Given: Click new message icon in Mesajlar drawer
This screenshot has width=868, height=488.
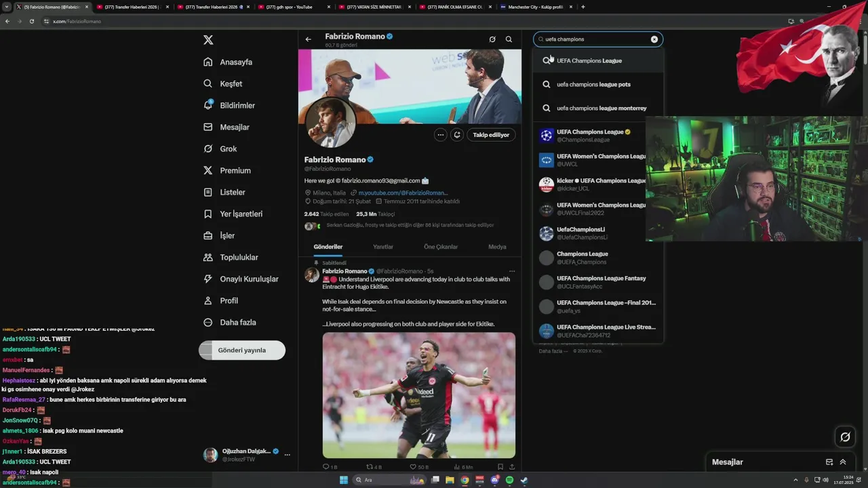Looking at the screenshot, I should click(x=829, y=462).
